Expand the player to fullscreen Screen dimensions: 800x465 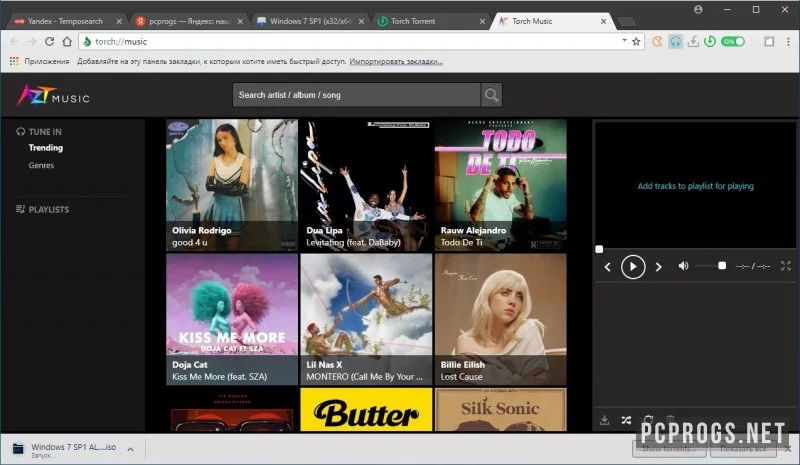click(x=786, y=265)
